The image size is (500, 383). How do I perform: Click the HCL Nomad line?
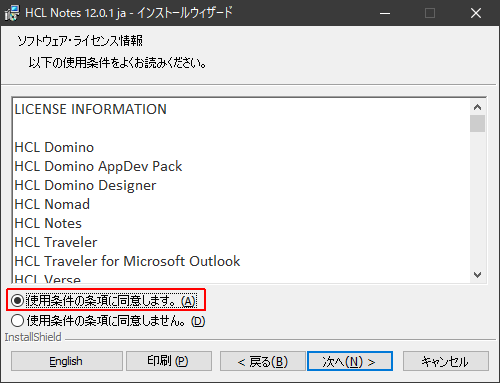pos(52,204)
